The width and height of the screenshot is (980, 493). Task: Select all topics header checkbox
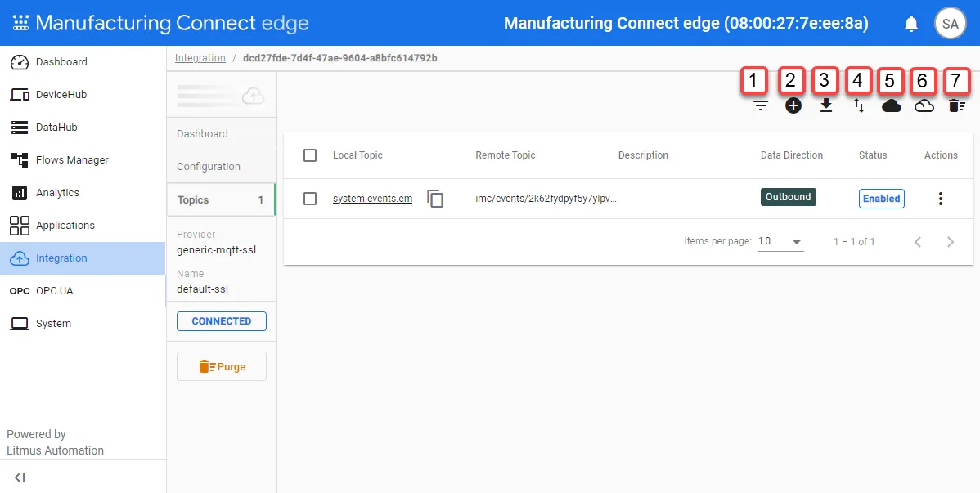pyautogui.click(x=310, y=155)
